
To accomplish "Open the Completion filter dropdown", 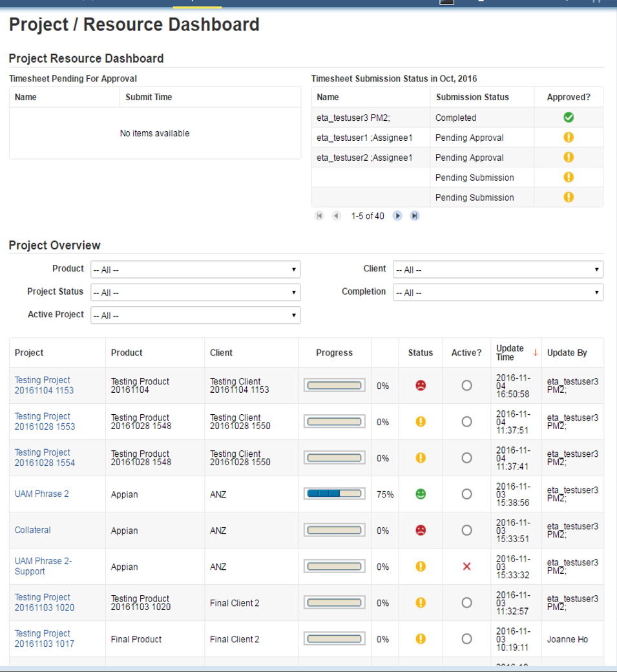I will coord(498,292).
